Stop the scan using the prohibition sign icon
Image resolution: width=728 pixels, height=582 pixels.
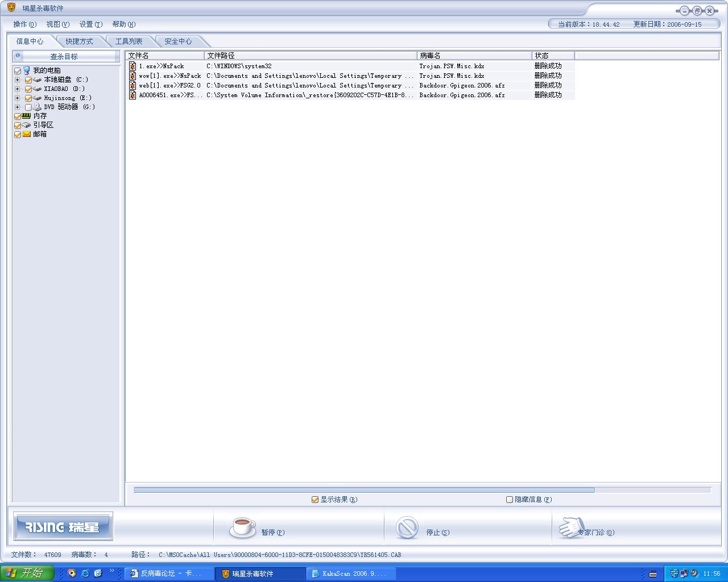click(407, 527)
